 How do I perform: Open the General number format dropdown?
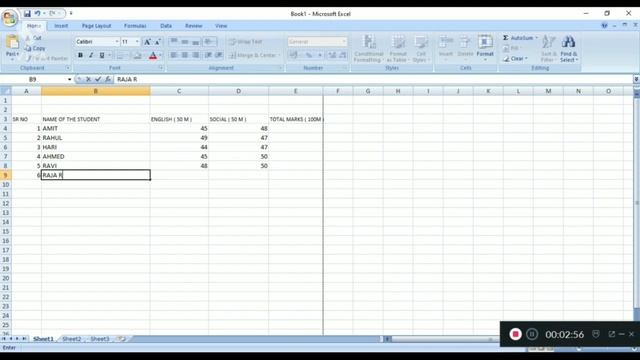click(x=344, y=42)
